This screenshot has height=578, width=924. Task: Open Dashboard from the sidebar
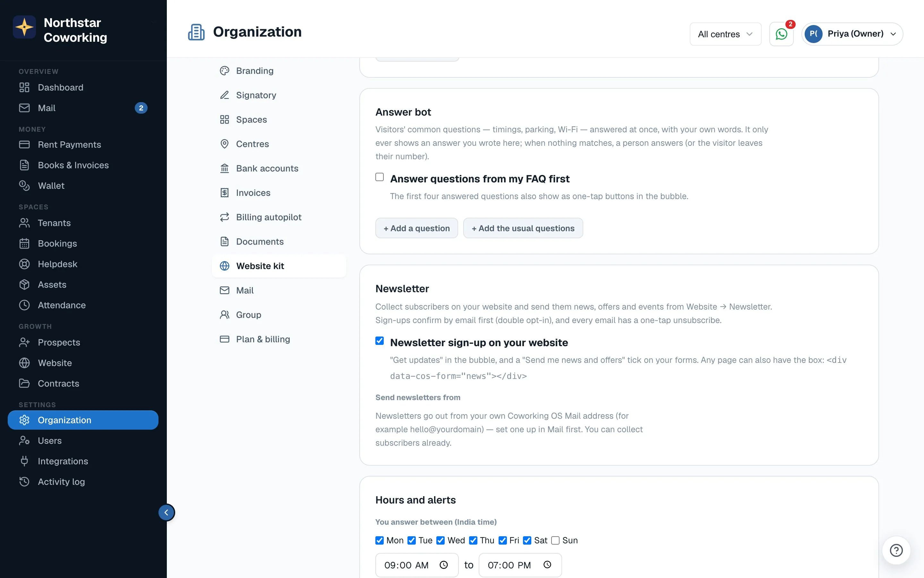click(83, 87)
